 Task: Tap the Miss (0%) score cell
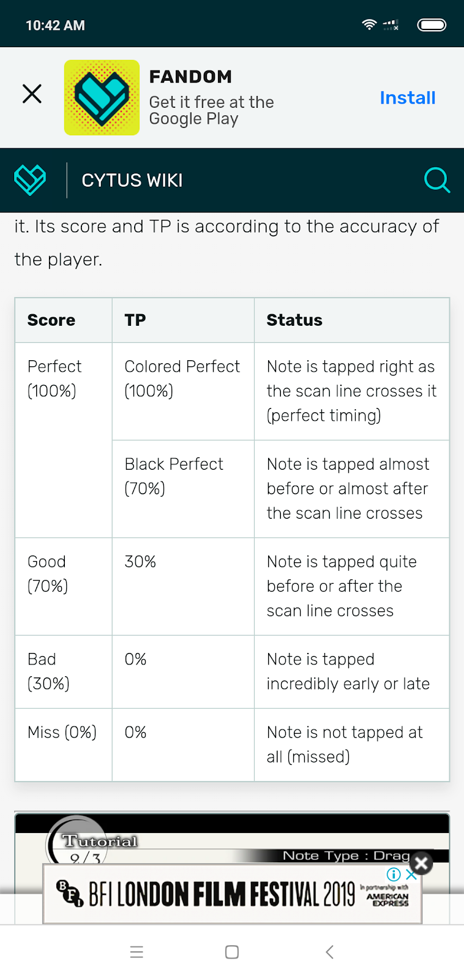(x=64, y=745)
